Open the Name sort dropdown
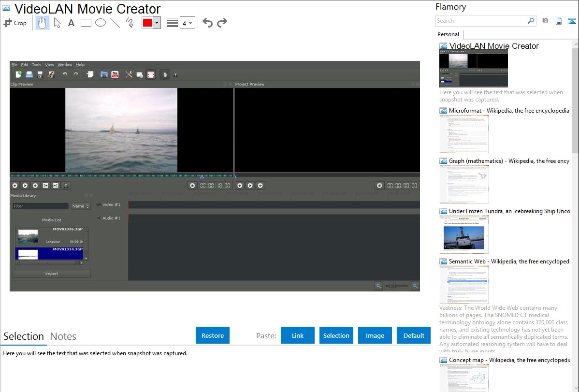The image size is (579, 392). click(81, 206)
